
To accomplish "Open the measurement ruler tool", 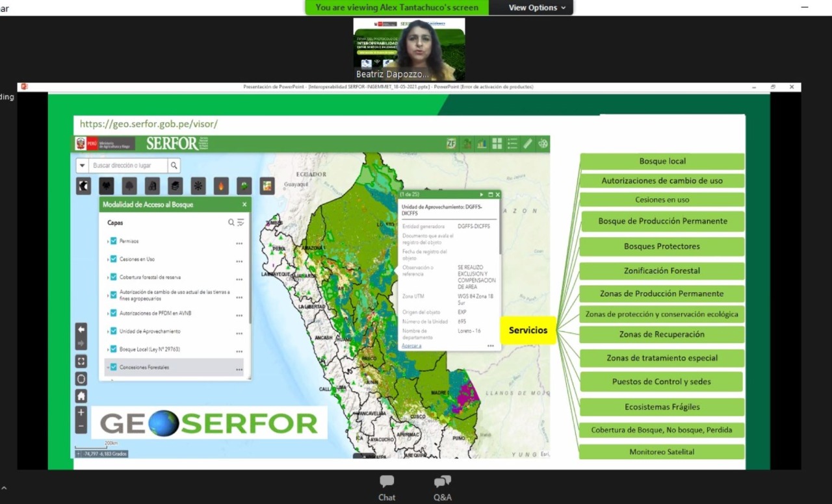I will [x=528, y=144].
